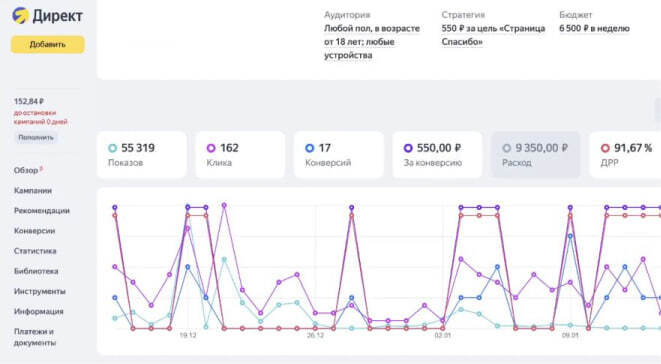Screen dimensions: 661x364
Task: Click the Пополнить balance button
Action: point(36,138)
